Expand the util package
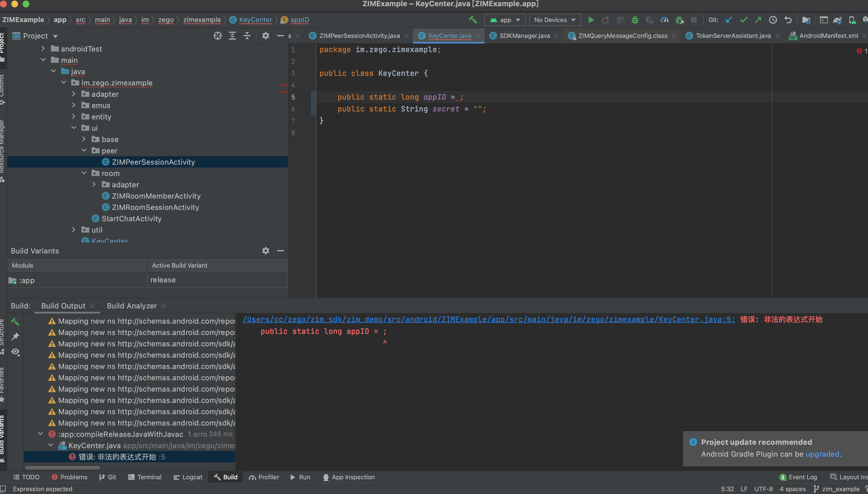The height and width of the screenshot is (494, 868). tap(74, 230)
